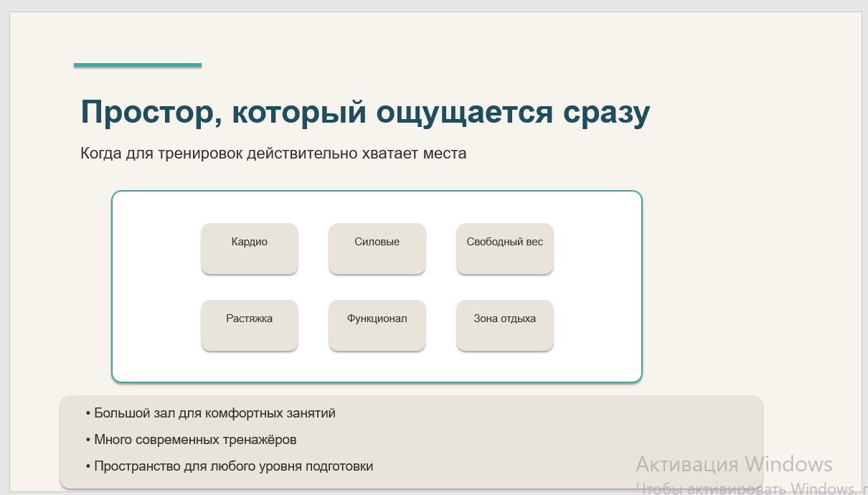Select subtitle 'Когда для тренировок действительно хватает места'
This screenshot has width=868, height=495.
tap(273, 153)
